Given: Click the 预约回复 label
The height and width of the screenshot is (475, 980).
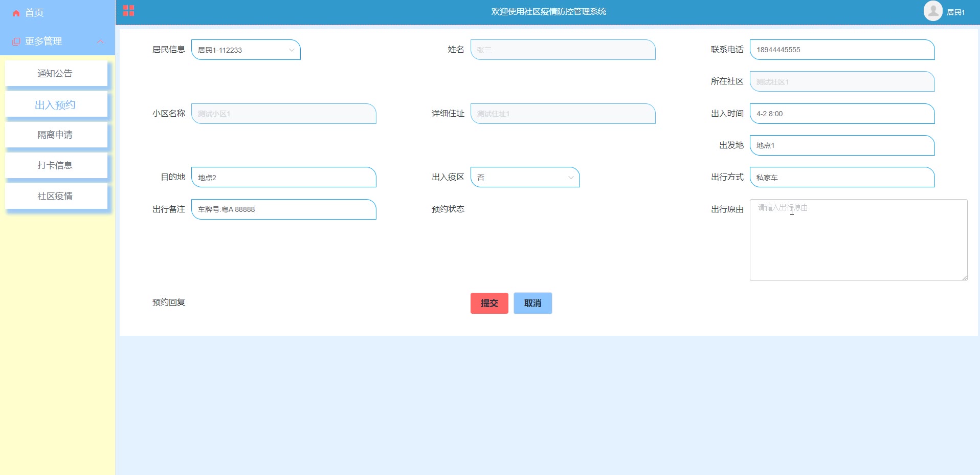Looking at the screenshot, I should click(x=168, y=302).
